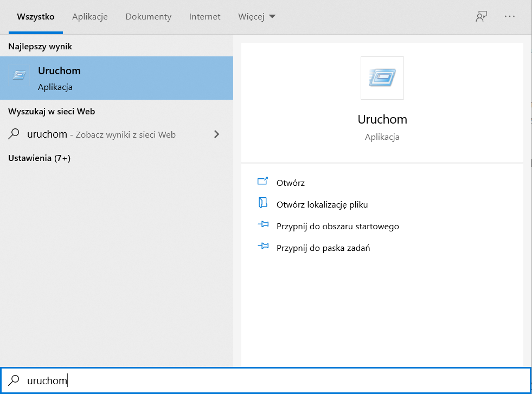This screenshot has height=394, width=532.
Task: Expand the Ustawienia (7+) section
Action: 40,158
